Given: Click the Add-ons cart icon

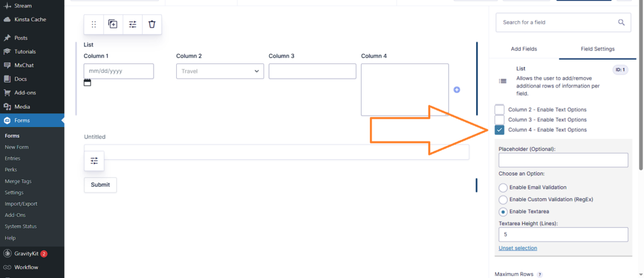Looking at the screenshot, I should (x=7, y=93).
